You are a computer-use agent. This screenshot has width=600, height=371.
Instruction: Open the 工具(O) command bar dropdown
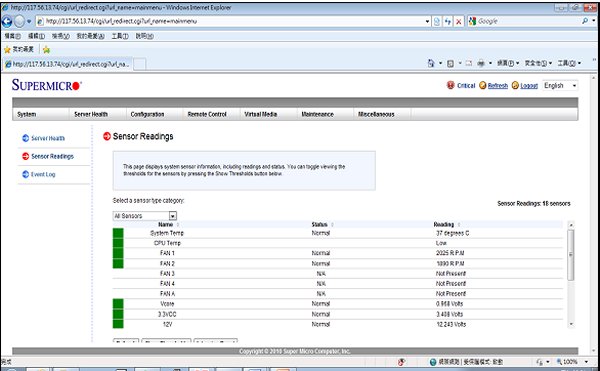569,63
